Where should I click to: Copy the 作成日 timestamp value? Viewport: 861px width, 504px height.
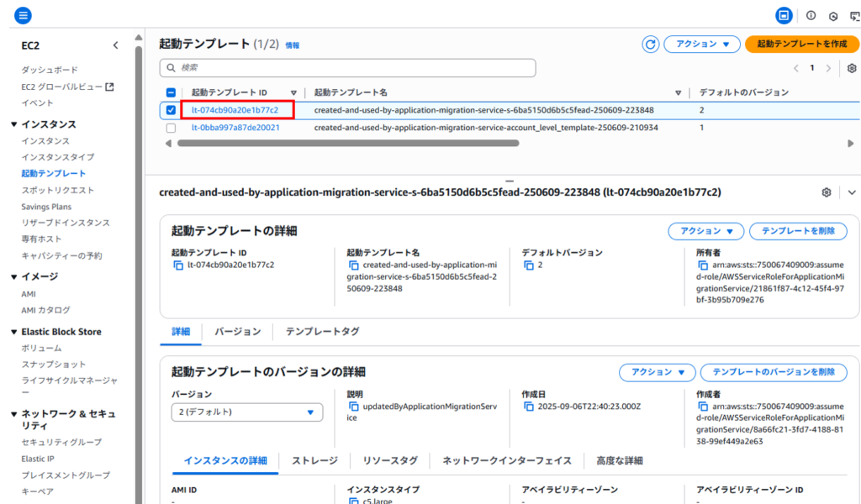point(529,407)
